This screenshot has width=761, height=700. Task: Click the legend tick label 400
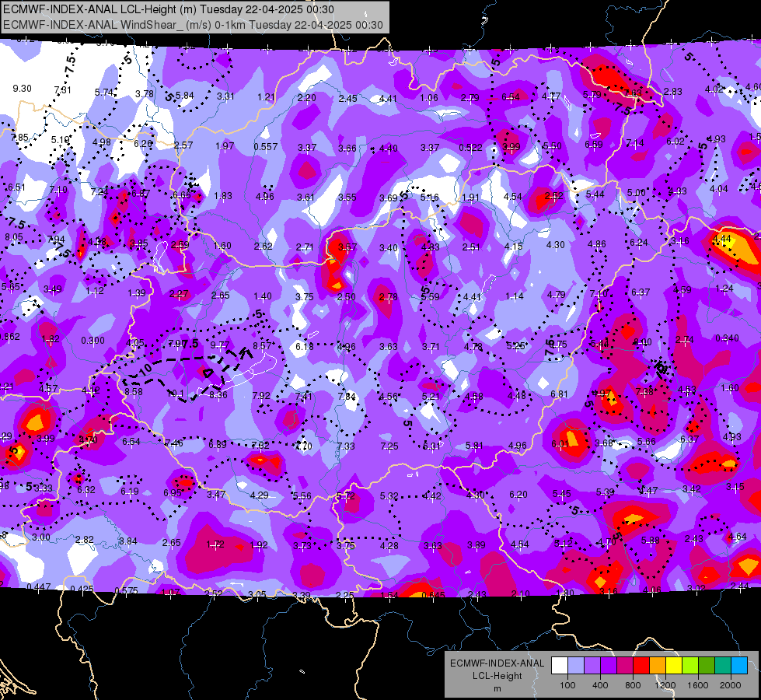coord(600,685)
